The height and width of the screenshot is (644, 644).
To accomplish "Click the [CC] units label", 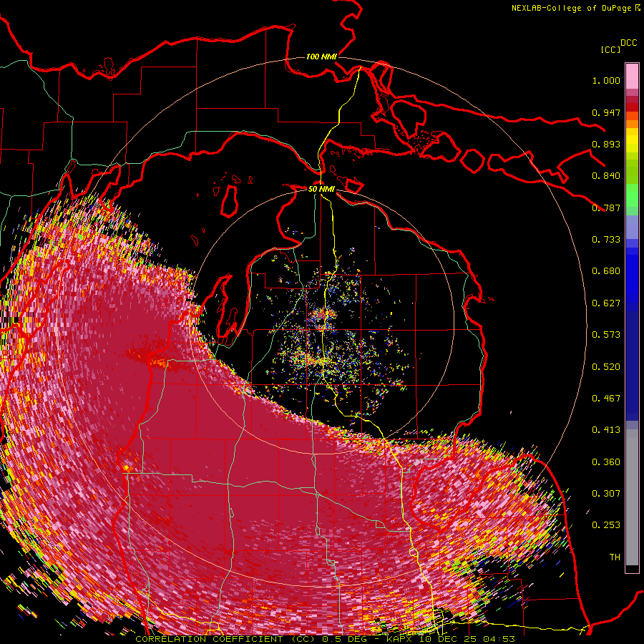I will [610, 49].
